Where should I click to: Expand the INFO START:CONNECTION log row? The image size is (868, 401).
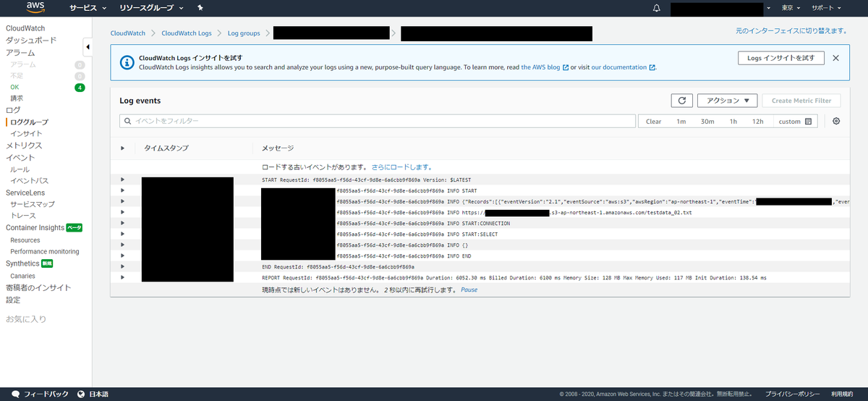[x=122, y=223]
